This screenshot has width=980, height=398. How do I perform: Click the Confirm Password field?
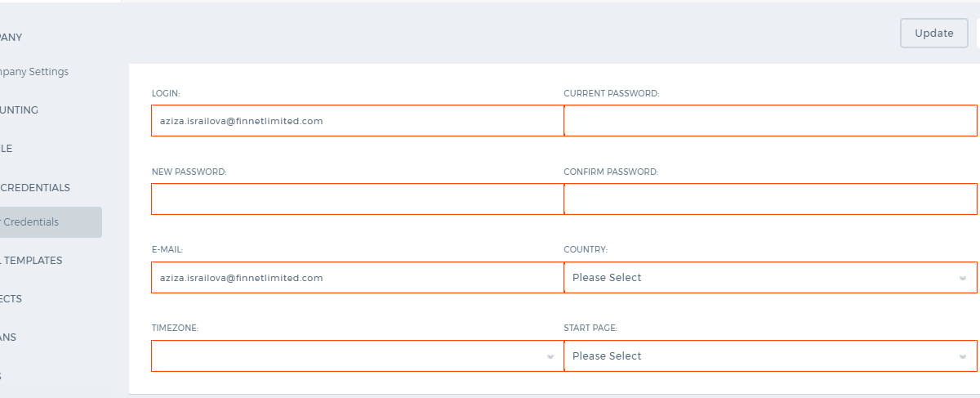[x=770, y=199]
